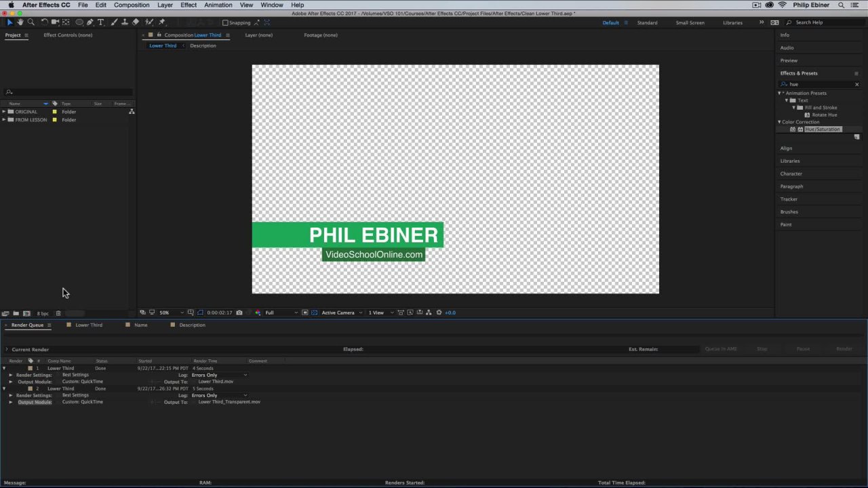This screenshot has height=488, width=868.
Task: Click the Effects & Presets search field
Action: (x=819, y=84)
